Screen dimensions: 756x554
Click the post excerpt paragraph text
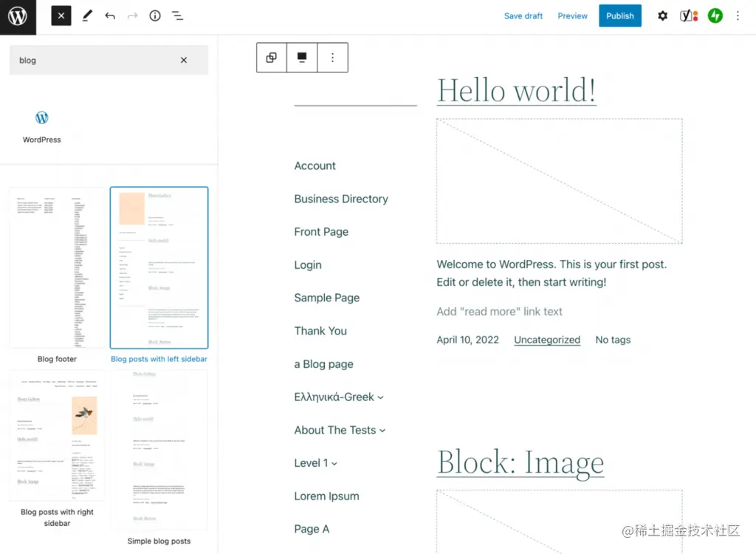pos(551,273)
